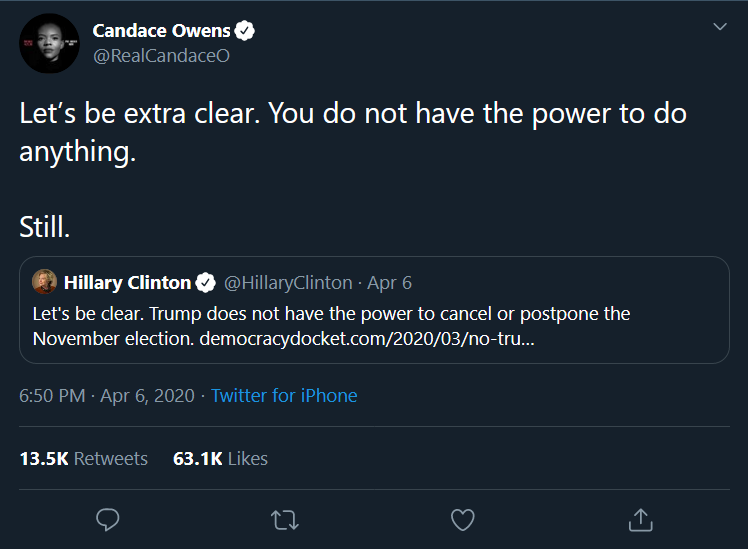Open the @RealCandaceO handle
The image size is (748, 549).
[161, 56]
